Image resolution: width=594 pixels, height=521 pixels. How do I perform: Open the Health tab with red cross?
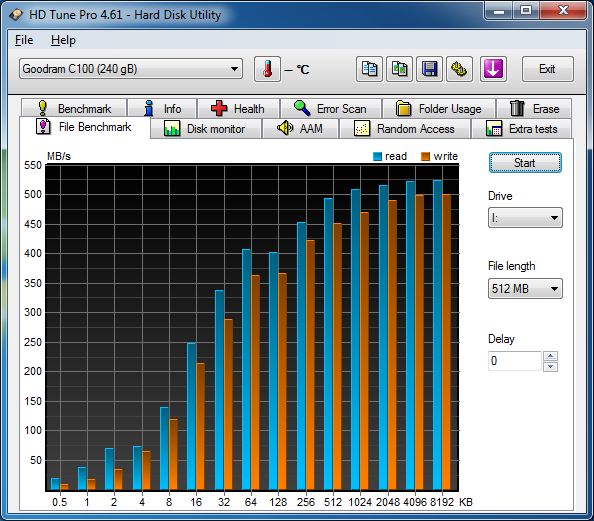238,109
